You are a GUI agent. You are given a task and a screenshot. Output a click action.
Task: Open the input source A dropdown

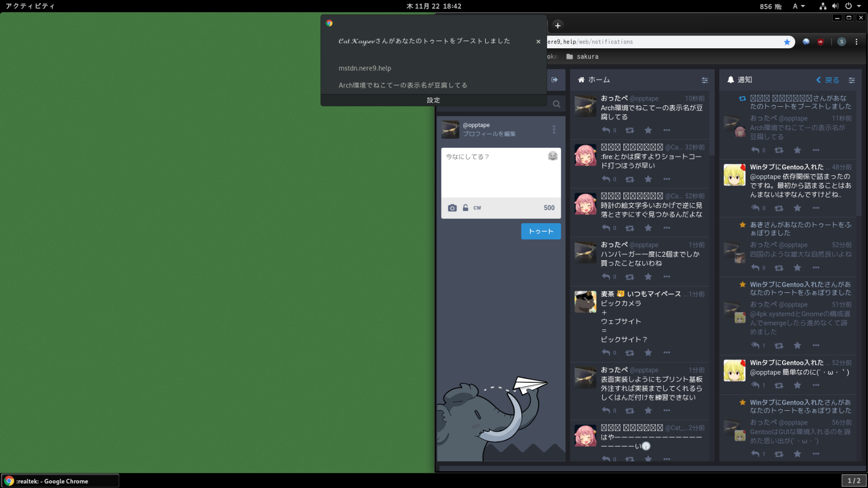pyautogui.click(x=799, y=6)
